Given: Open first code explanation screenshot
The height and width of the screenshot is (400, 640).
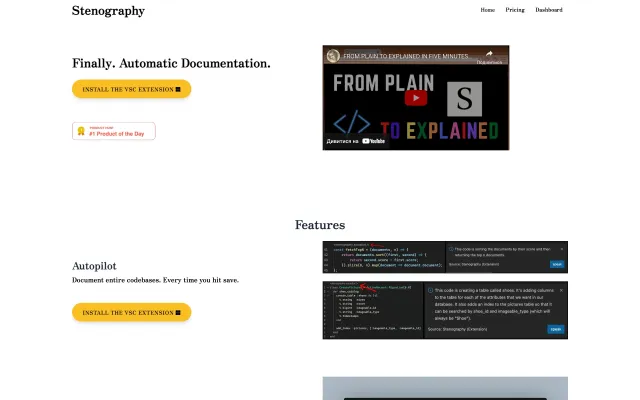Looking at the screenshot, I should click(x=445, y=257).
